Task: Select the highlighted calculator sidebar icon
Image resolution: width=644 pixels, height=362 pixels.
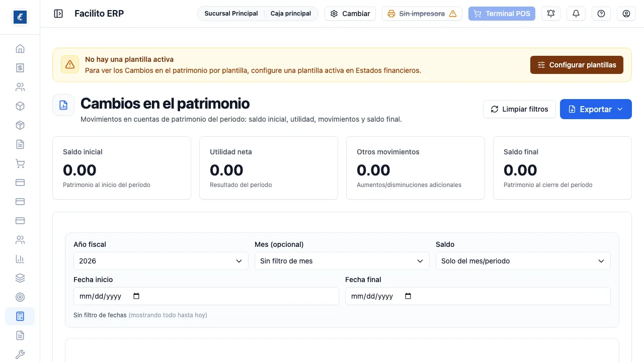Action: (20, 316)
